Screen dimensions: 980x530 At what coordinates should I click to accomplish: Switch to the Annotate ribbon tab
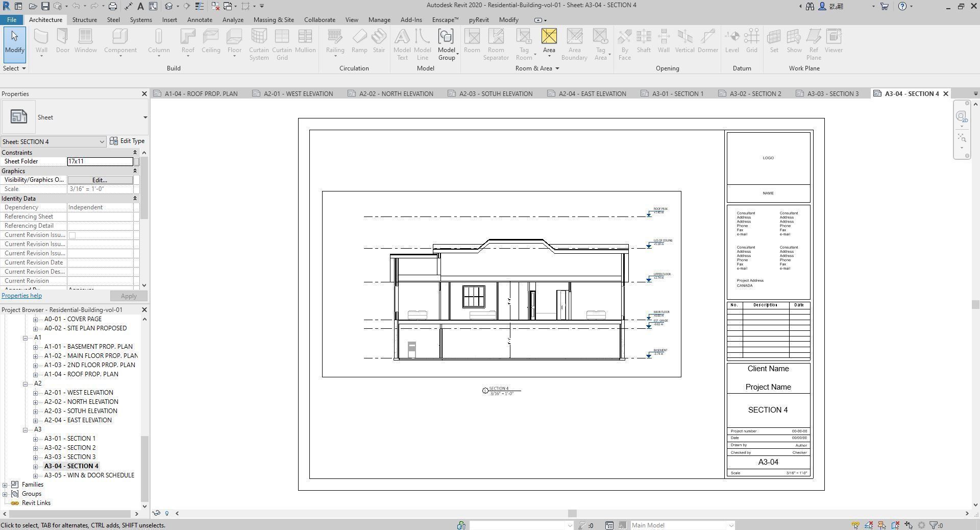click(200, 20)
